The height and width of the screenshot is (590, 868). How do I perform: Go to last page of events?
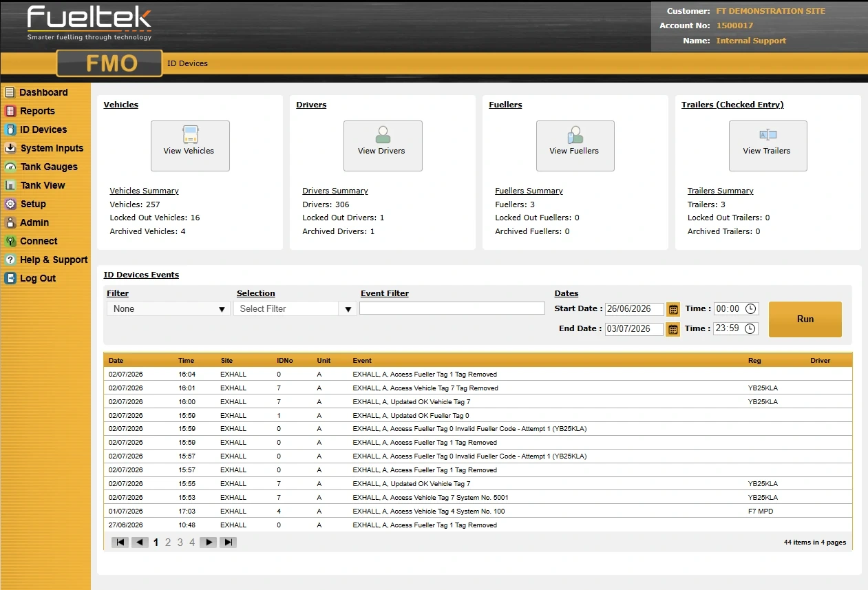228,542
